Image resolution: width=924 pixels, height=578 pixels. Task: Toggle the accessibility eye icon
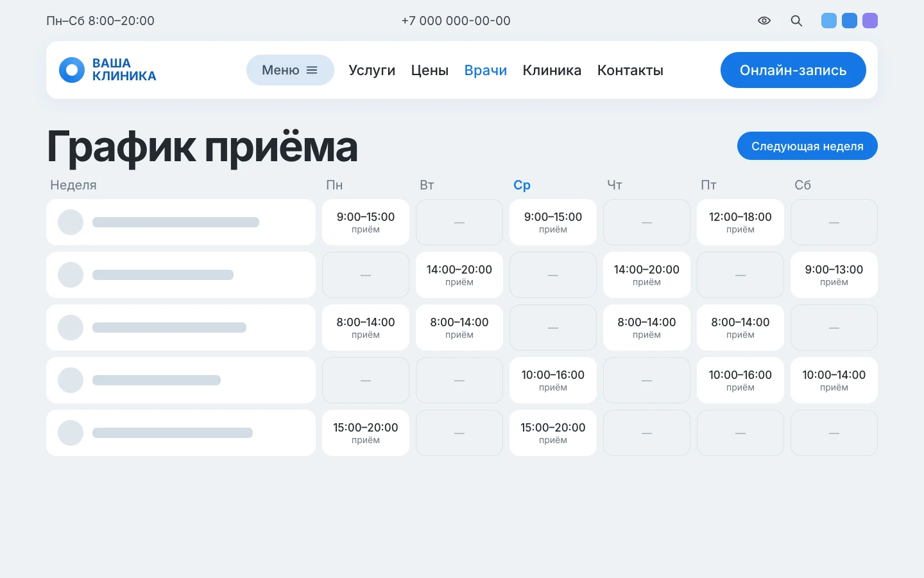764,21
